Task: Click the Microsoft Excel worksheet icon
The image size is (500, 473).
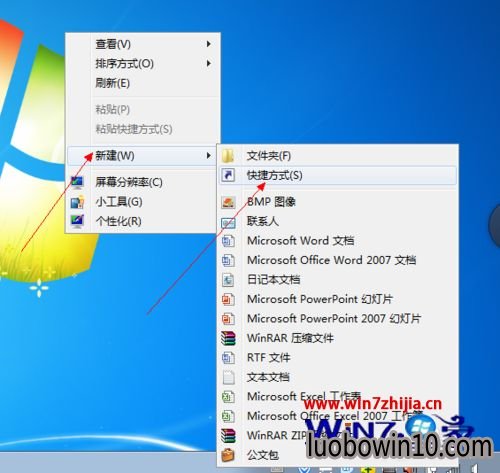Action: [x=228, y=397]
